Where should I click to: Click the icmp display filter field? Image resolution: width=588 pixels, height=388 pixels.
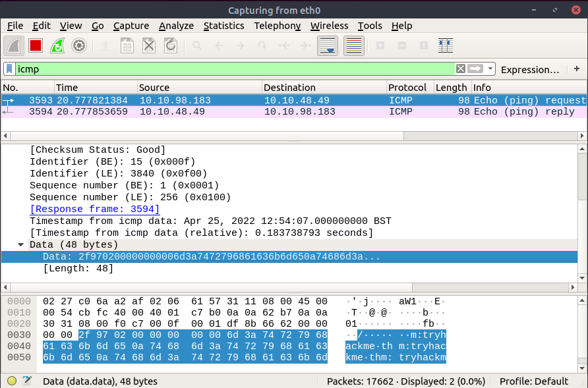235,69
